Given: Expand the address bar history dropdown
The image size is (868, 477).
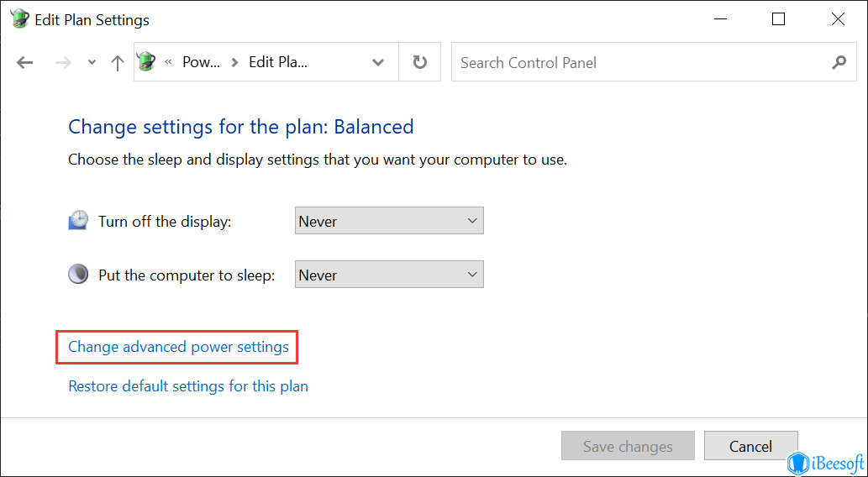Looking at the screenshot, I should [378, 62].
